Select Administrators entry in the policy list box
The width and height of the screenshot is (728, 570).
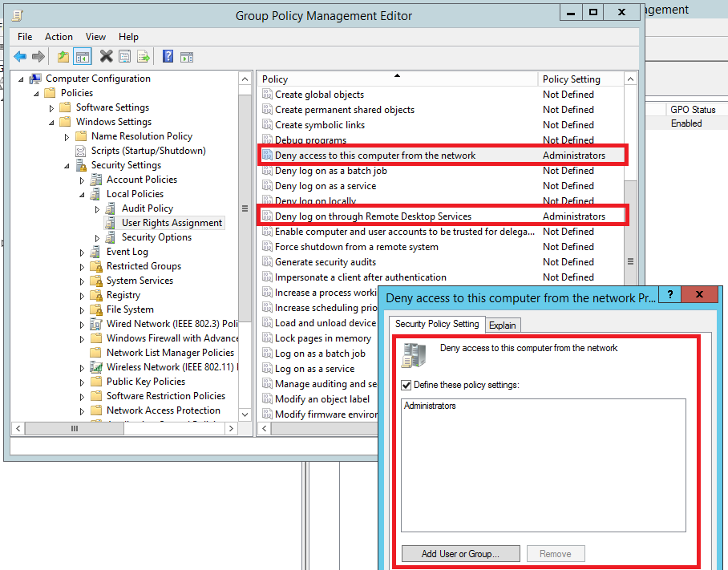tap(430, 406)
